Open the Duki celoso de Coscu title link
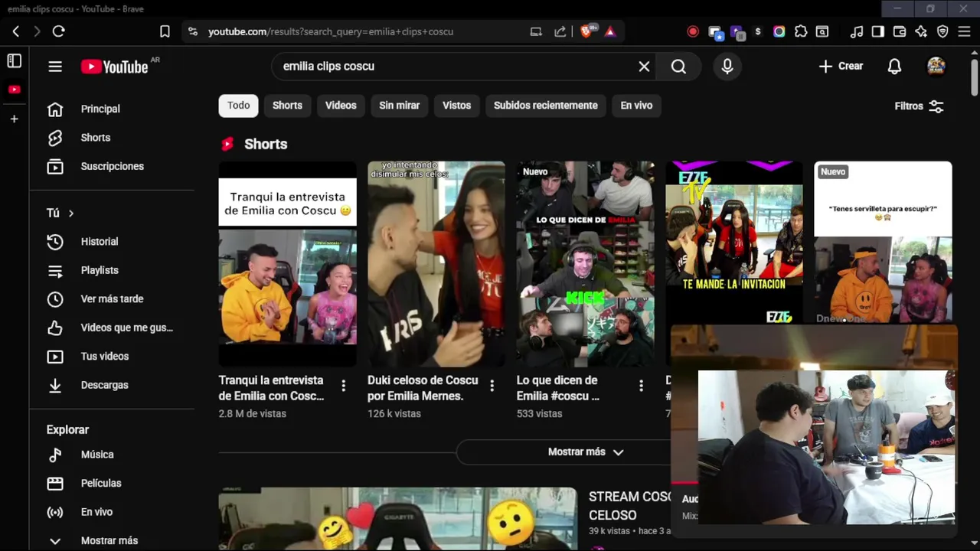This screenshot has width=980, height=551. point(423,388)
